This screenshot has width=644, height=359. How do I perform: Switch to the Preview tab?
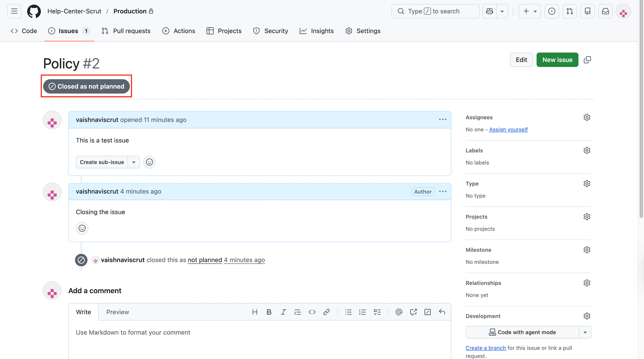coord(118,312)
